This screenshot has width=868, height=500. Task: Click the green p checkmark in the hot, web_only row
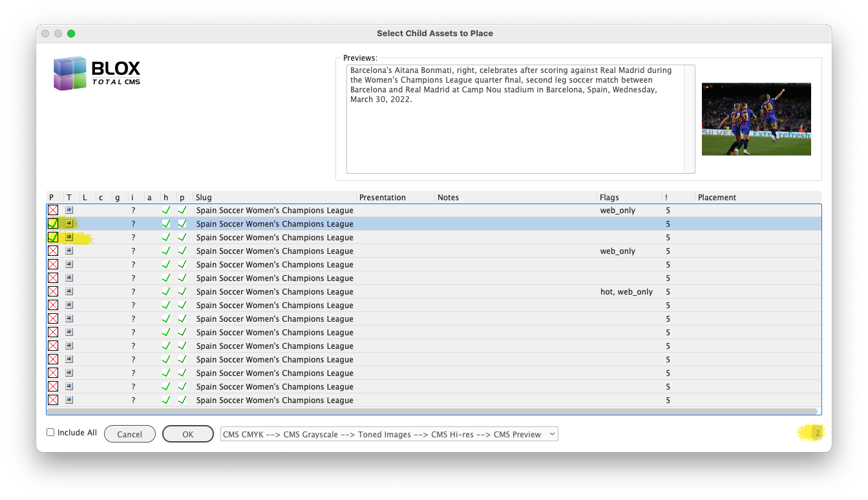pos(182,291)
